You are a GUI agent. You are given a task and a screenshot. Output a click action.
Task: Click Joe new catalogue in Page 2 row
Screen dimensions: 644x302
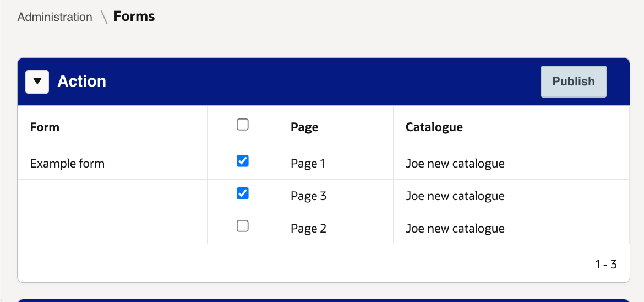click(x=455, y=229)
